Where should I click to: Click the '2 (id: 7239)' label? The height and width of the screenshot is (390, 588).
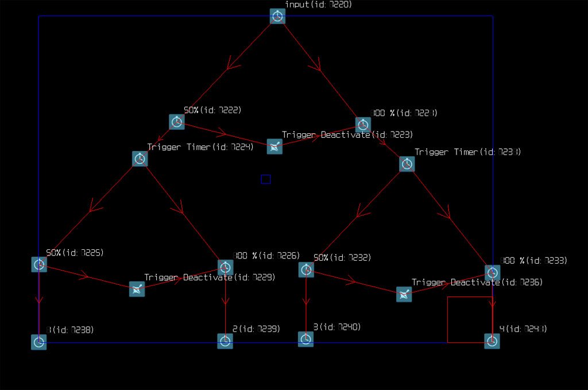tap(256, 329)
